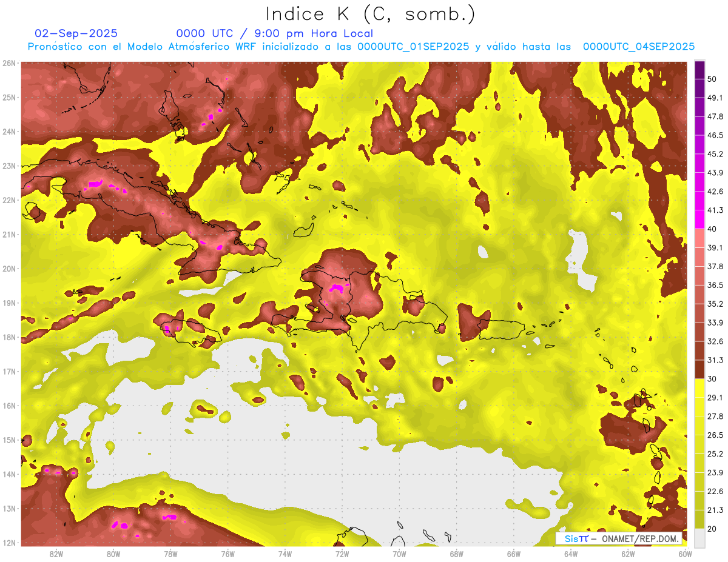Click the colorbar value "26.5"
The width and height of the screenshot is (728, 562).
click(714, 435)
